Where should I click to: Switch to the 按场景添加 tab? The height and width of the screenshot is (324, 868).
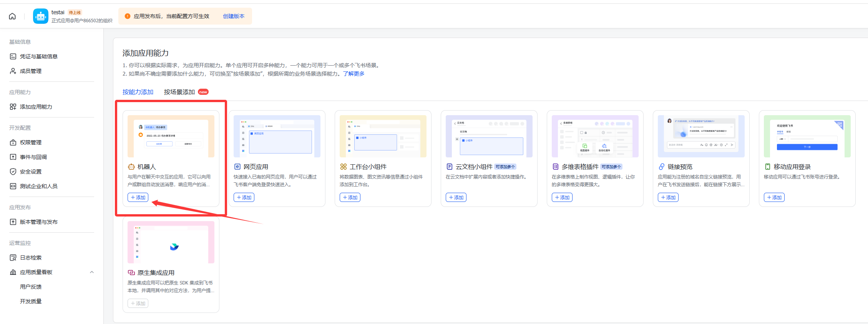179,92
